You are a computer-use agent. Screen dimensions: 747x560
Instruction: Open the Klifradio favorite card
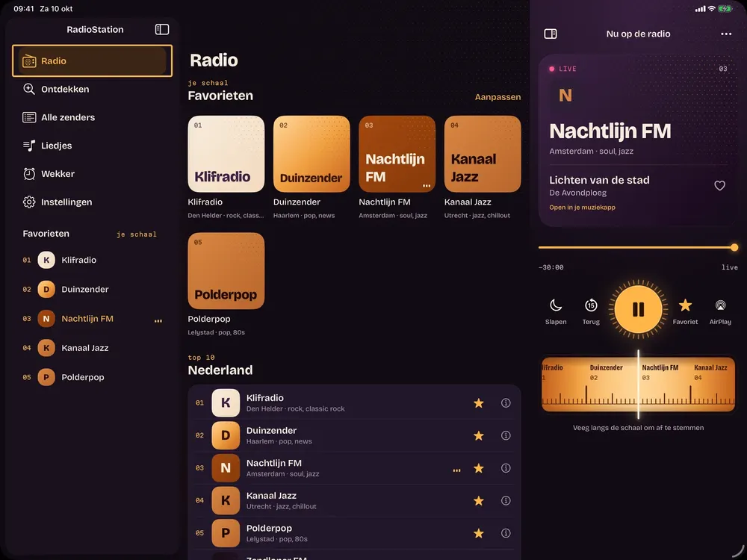click(x=226, y=154)
